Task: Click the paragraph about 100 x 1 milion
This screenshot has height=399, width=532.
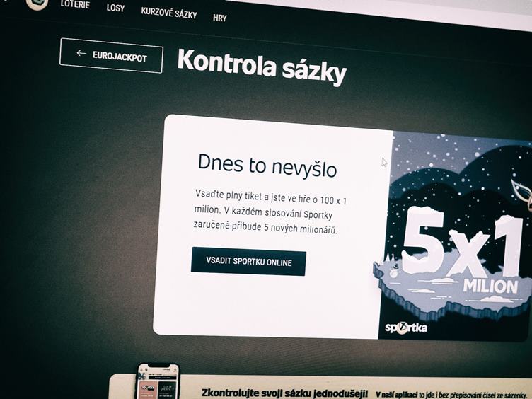Action: (270, 212)
